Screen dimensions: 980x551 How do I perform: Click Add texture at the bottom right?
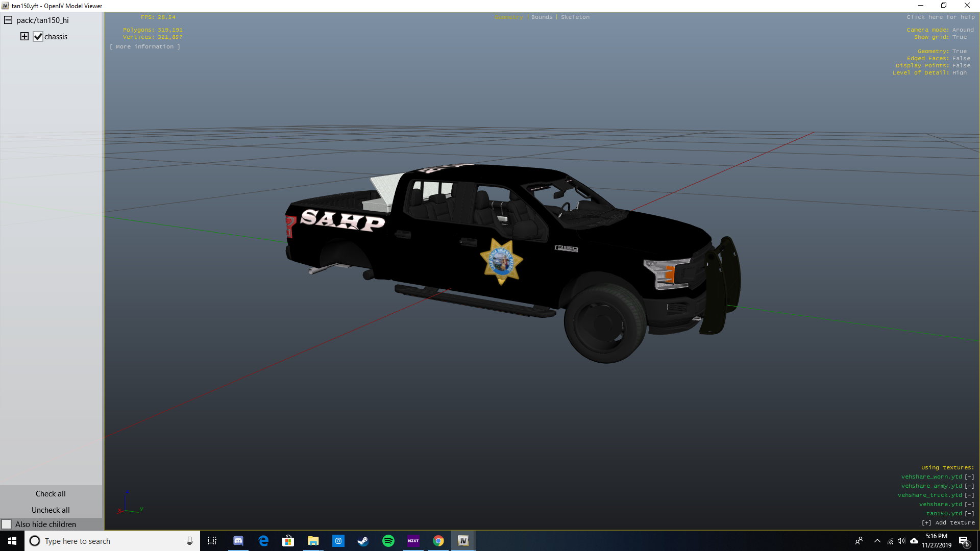pyautogui.click(x=948, y=523)
